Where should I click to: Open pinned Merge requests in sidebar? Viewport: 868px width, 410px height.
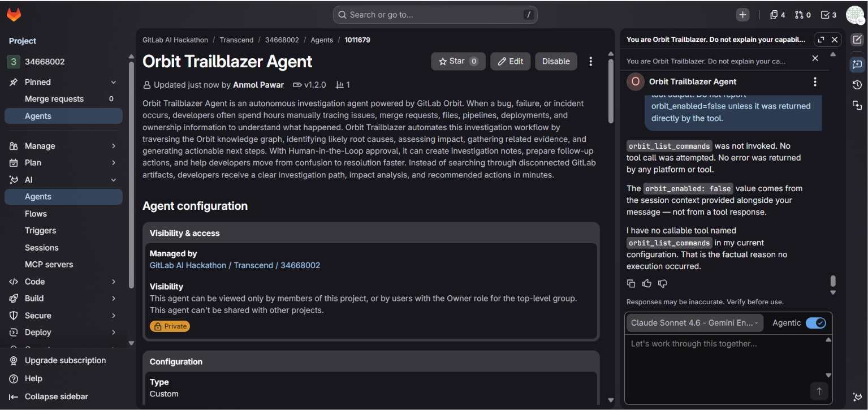63,99
